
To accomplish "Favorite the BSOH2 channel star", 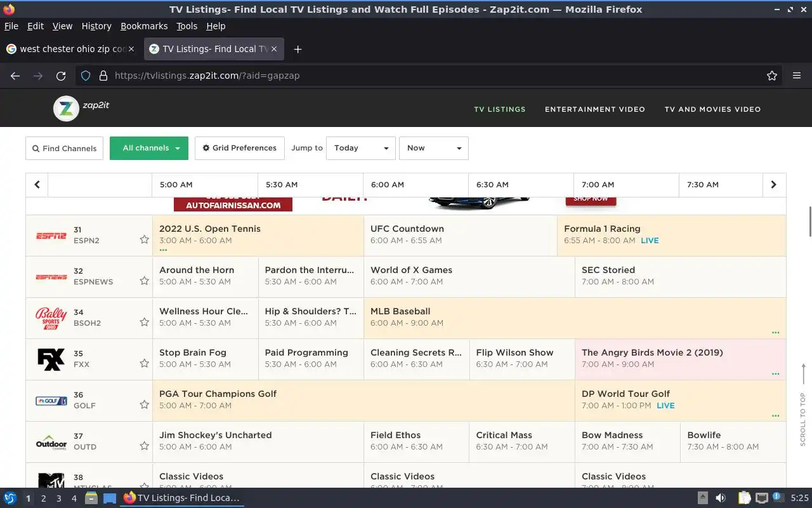I will (x=144, y=322).
